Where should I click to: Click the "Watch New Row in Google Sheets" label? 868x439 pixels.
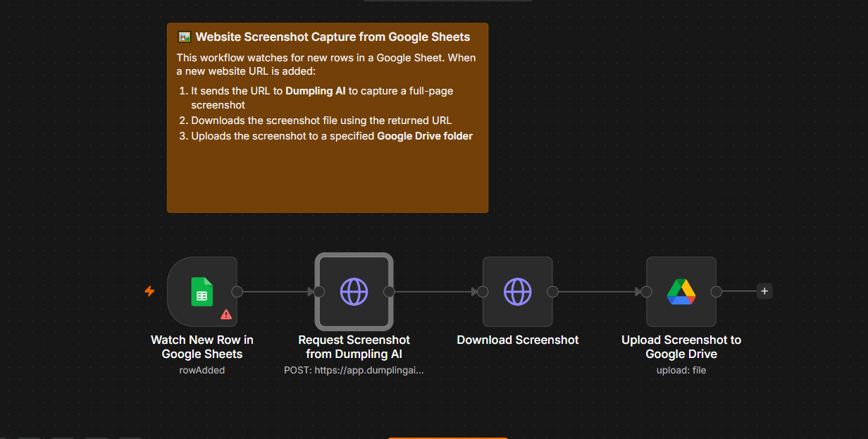[202, 347]
